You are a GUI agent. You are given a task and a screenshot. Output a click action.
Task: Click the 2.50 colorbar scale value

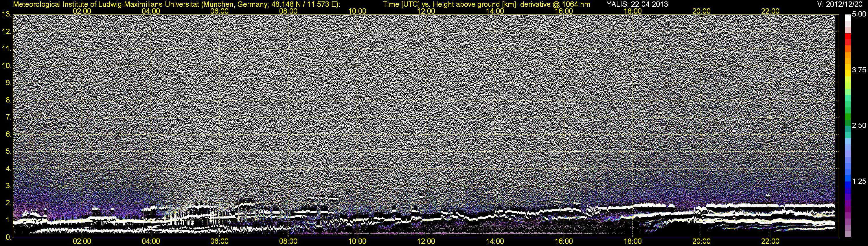coord(859,126)
